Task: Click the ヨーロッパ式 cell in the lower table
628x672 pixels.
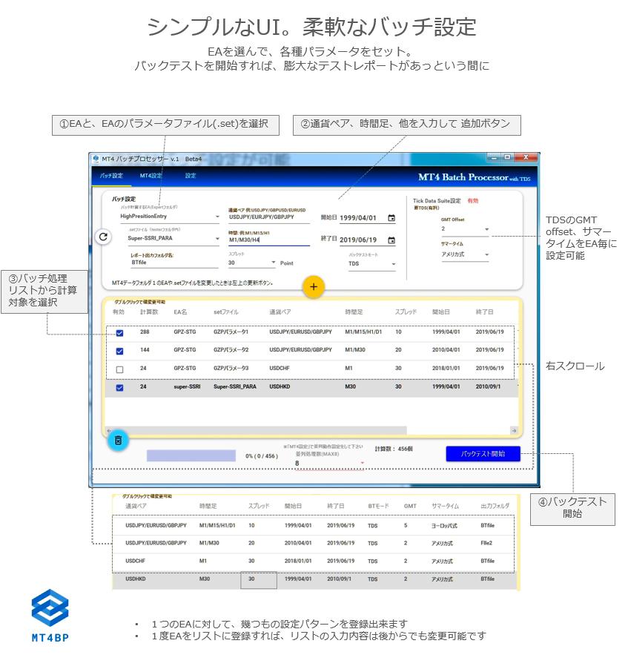Action: tap(444, 525)
